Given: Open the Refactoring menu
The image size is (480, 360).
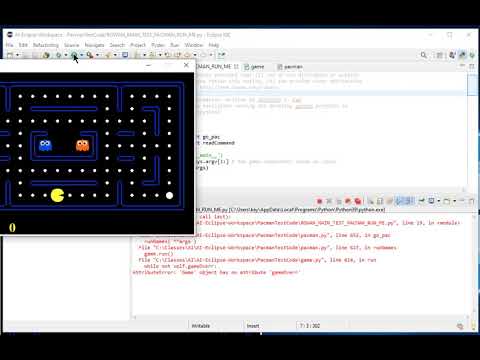Looking at the screenshot, I should coord(46,45).
